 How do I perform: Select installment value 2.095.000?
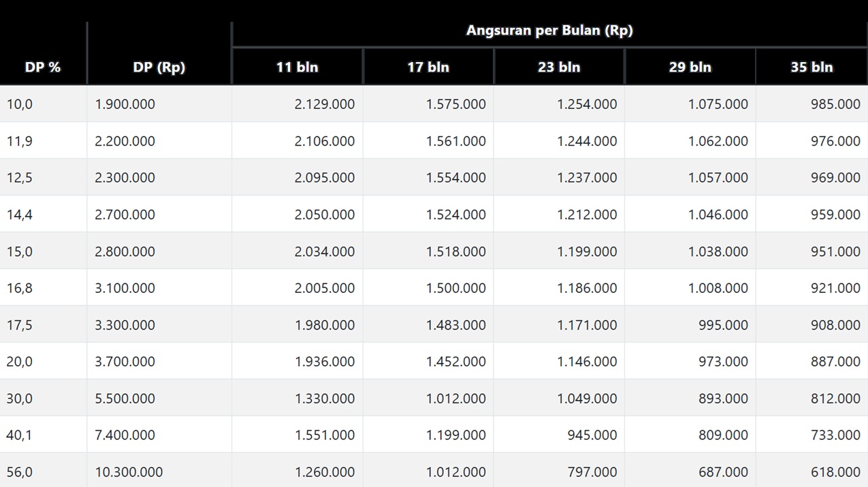point(324,178)
